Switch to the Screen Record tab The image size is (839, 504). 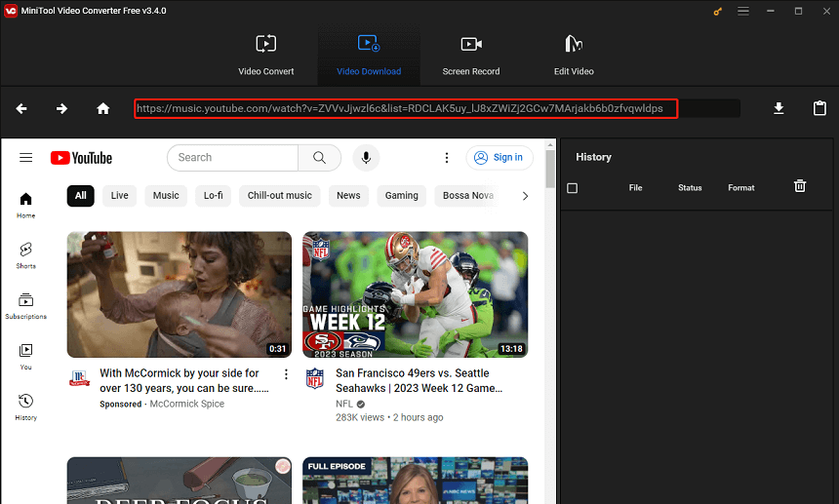coord(471,55)
